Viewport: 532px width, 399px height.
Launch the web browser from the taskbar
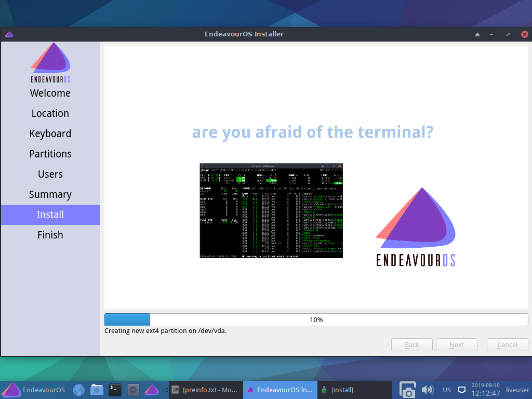(78, 390)
